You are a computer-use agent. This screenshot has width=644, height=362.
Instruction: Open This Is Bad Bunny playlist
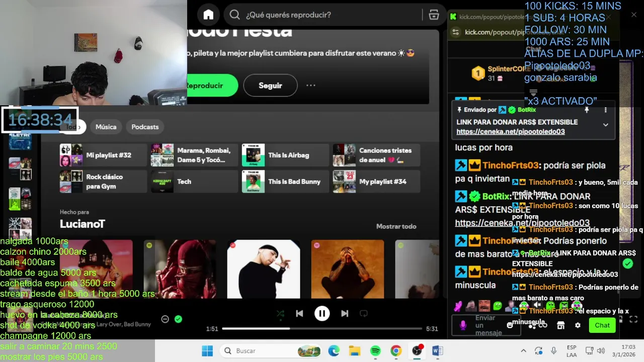tap(285, 182)
